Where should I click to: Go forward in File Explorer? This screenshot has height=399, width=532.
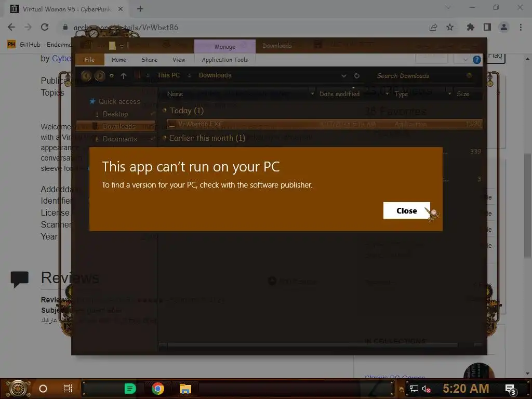coord(99,76)
